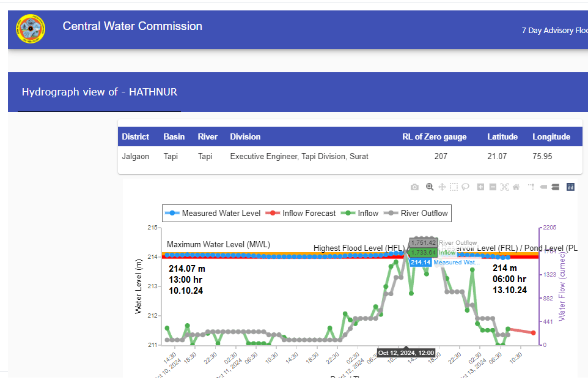Click the Central Water Commission title

coord(132,26)
